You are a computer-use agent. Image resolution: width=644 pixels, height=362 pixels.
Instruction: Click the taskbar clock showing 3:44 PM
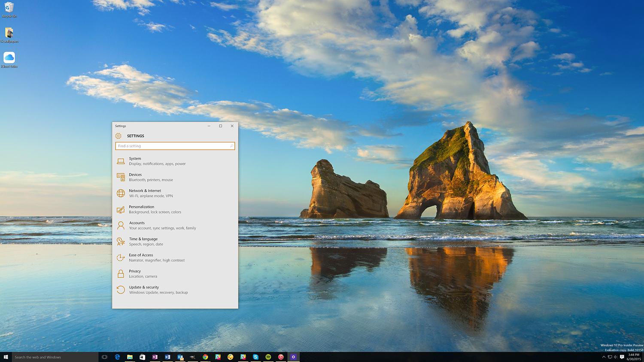[x=634, y=357]
